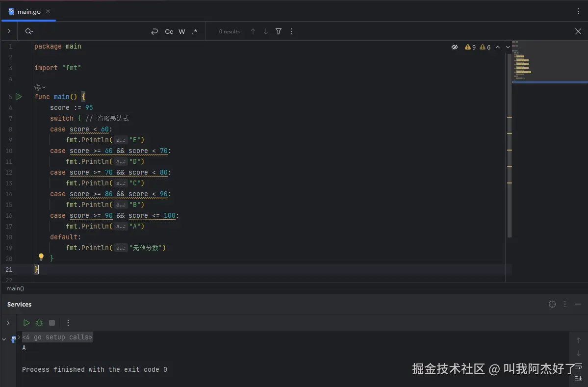Run main() from the gutter icon
The width and height of the screenshot is (588, 387).
[18, 97]
